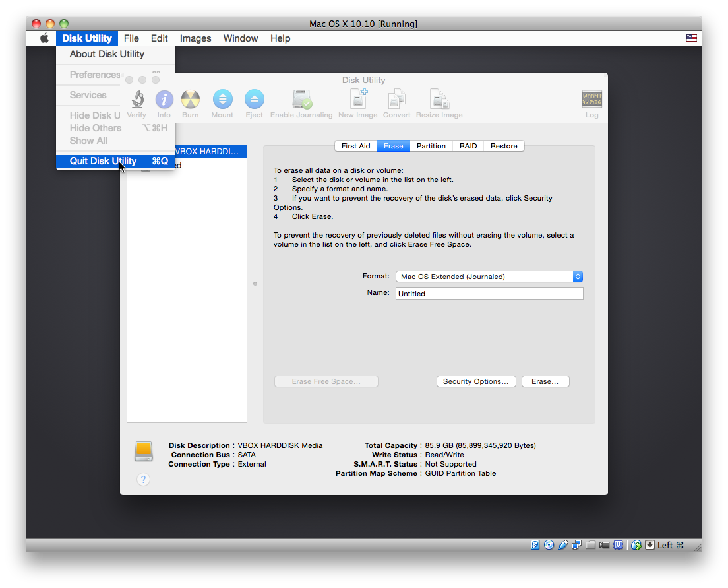Click the VirtualBox USB devices status icon
The height and width of the screenshot is (588, 728).
pyautogui.click(x=562, y=544)
